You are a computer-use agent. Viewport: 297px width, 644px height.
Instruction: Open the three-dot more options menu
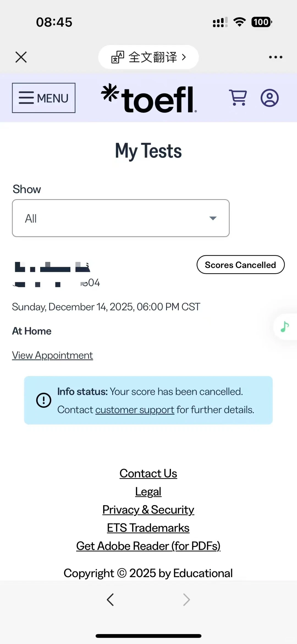pos(276,57)
